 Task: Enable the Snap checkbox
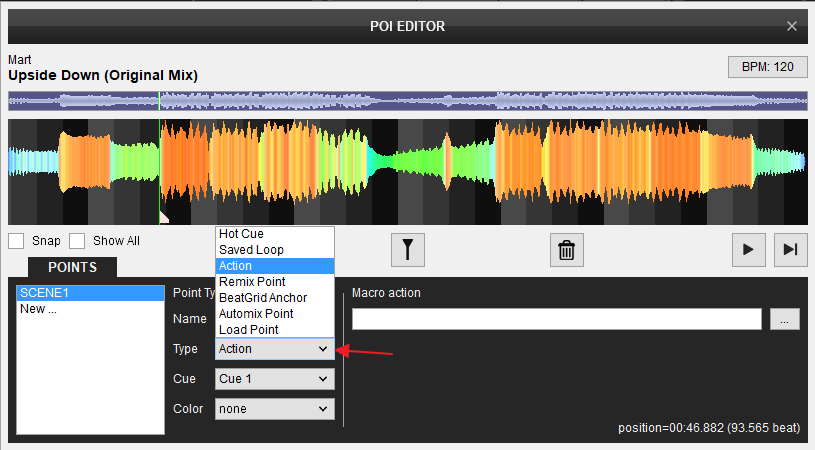tap(16, 241)
